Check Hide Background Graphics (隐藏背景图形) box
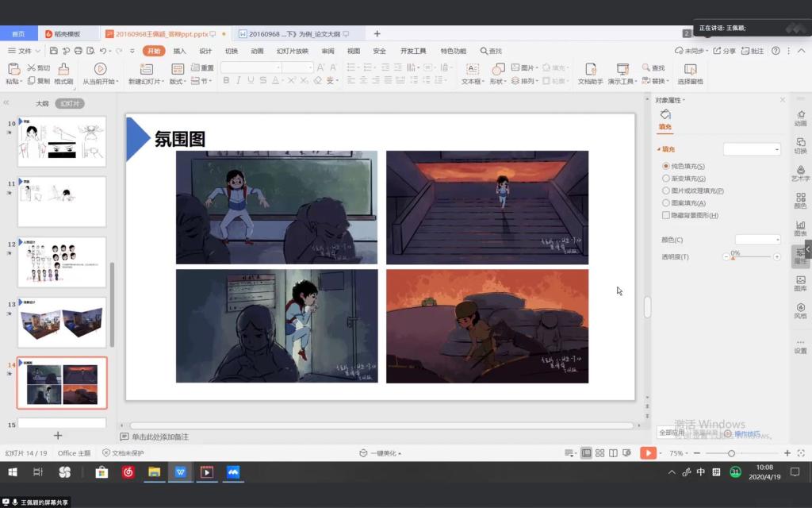This screenshot has width=812, height=508. 666,215
